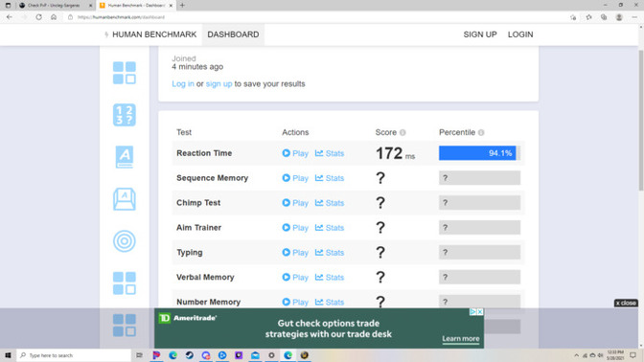The image size is (644, 362).
Task: View Stats for Sequence Memory
Action: pos(330,178)
